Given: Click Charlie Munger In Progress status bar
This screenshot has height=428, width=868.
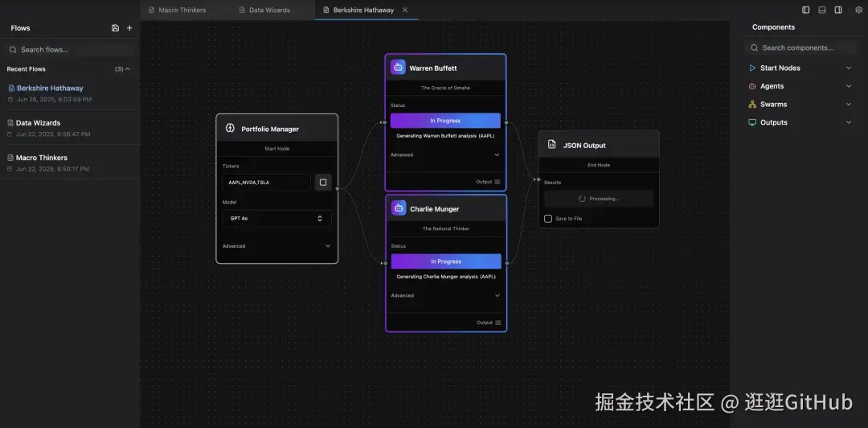Looking at the screenshot, I should (446, 261).
